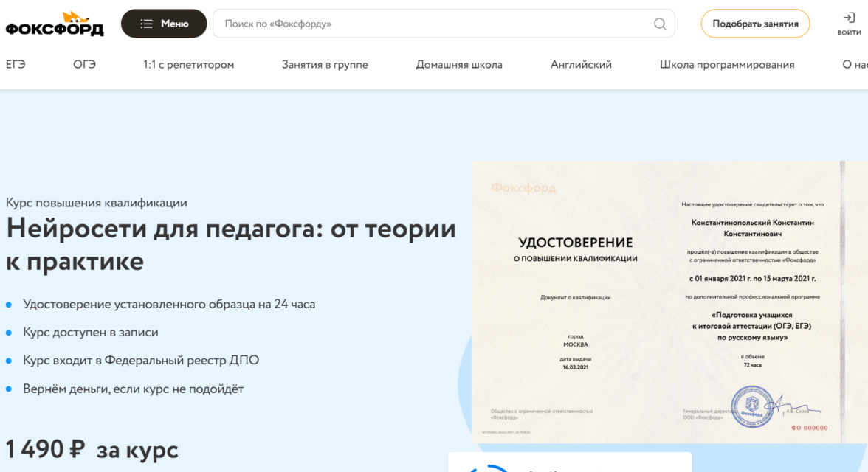This screenshot has height=472, width=868.
Task: Click the certificate sample image
Action: 670,302
